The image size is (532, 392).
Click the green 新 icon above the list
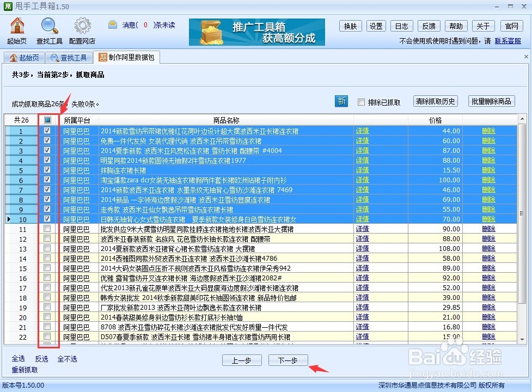point(341,101)
